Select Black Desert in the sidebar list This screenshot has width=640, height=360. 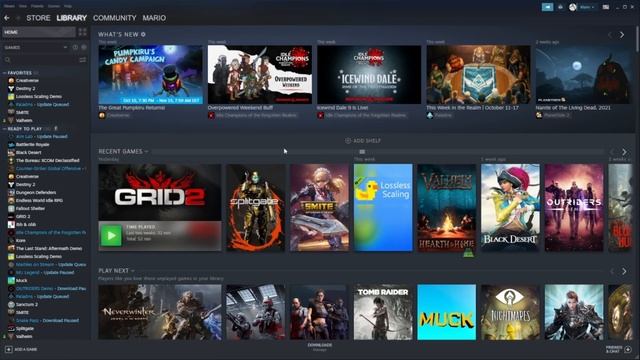point(28,152)
